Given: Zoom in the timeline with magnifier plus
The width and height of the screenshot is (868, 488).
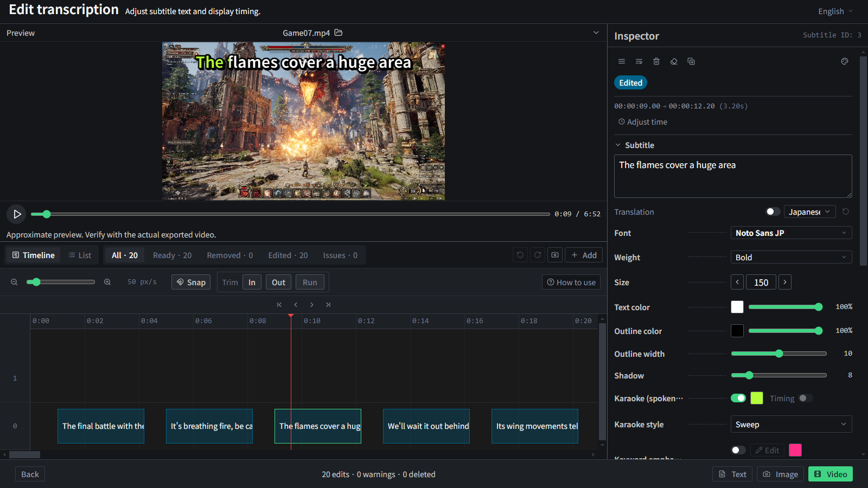Looking at the screenshot, I should [107, 282].
